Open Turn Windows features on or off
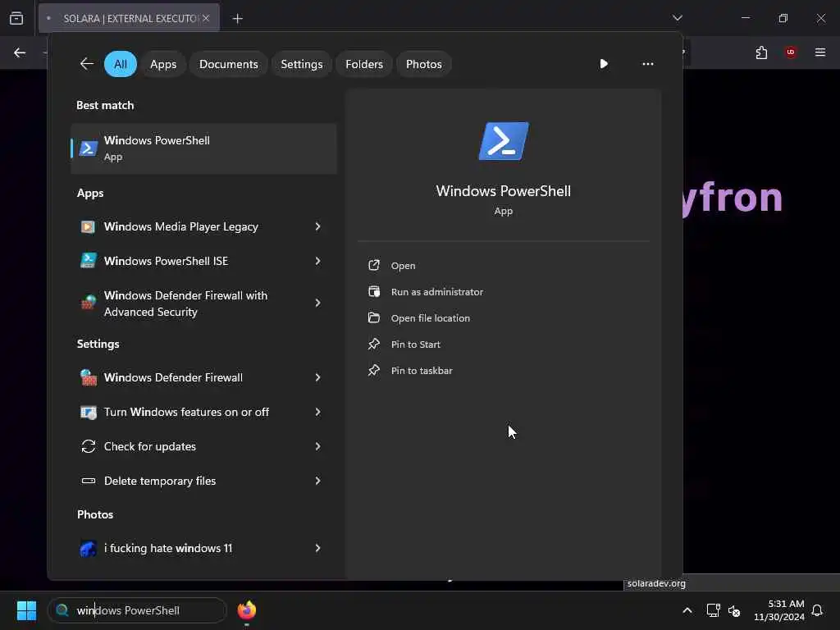The height and width of the screenshot is (630, 840). point(203,412)
